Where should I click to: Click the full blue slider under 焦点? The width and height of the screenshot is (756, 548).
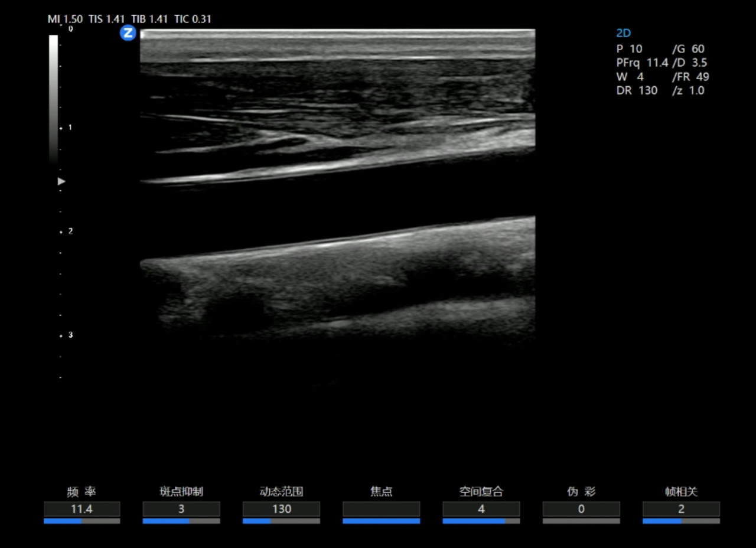tap(381, 521)
